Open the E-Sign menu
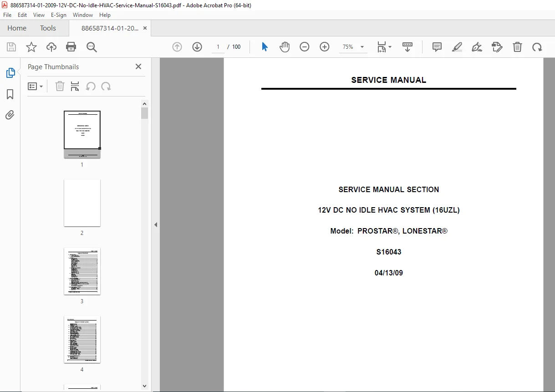 tap(59, 15)
